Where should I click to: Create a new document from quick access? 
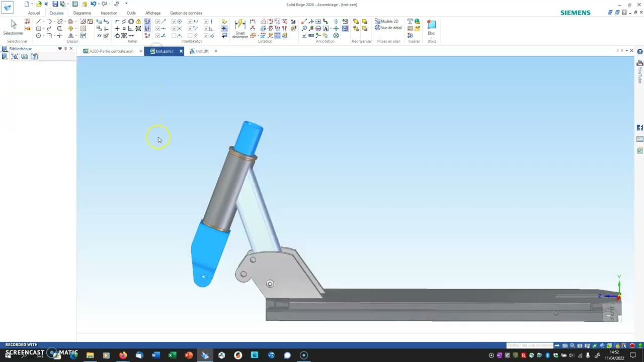pyautogui.click(x=27, y=4)
